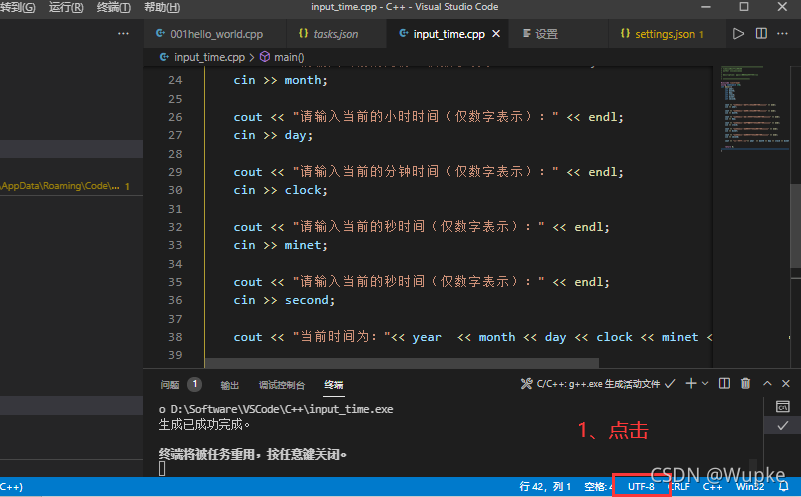Click the UTF-8 encoding in status bar
Screen dimensions: 801x497
point(641,487)
